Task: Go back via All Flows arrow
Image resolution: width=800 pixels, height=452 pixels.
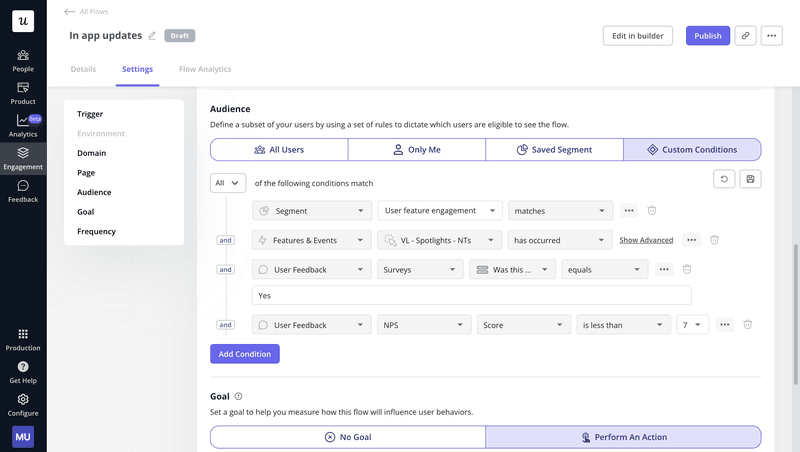Action: click(x=69, y=11)
